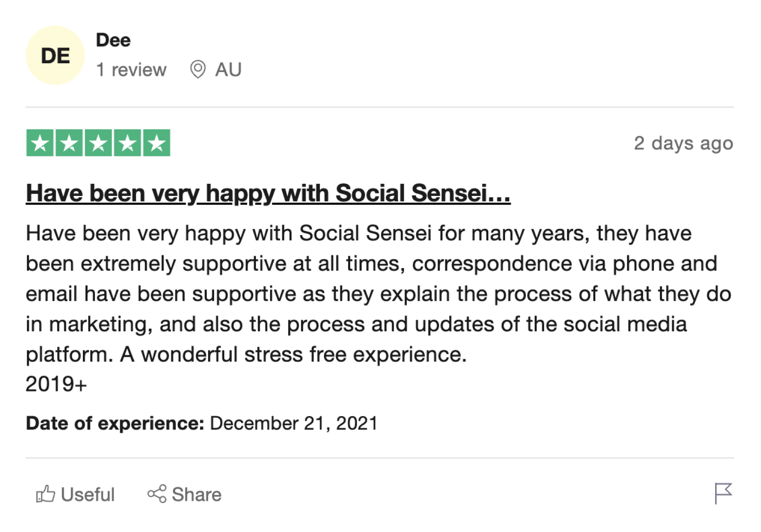This screenshot has height=532, width=761.
Task: Click the third green rating star
Action: click(98, 143)
